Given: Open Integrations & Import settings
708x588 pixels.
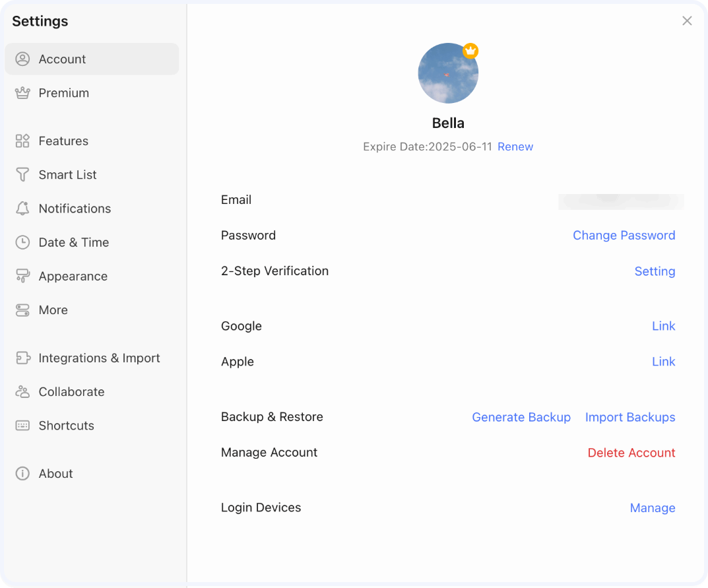Looking at the screenshot, I should point(99,358).
